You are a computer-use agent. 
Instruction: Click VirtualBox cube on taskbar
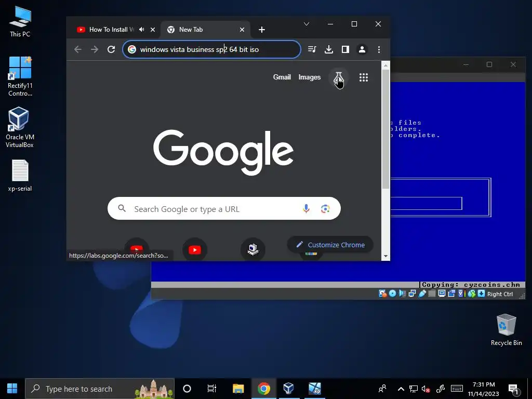point(288,389)
